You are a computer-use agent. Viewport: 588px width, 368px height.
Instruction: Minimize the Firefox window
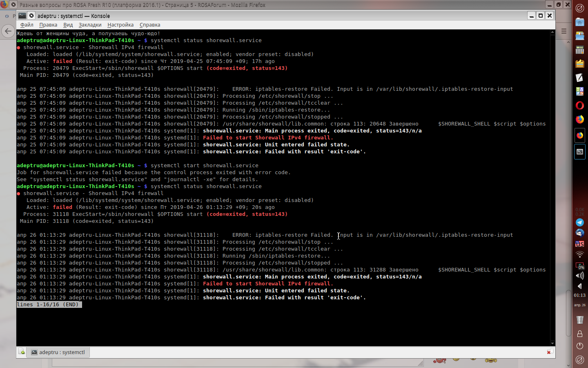(x=550, y=4)
